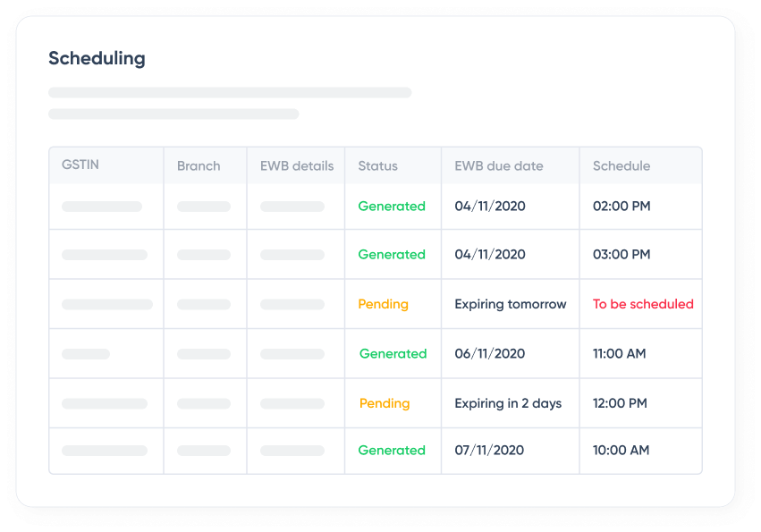Sort by EWB details column header
Screen dimensions: 761x532
click(296, 165)
